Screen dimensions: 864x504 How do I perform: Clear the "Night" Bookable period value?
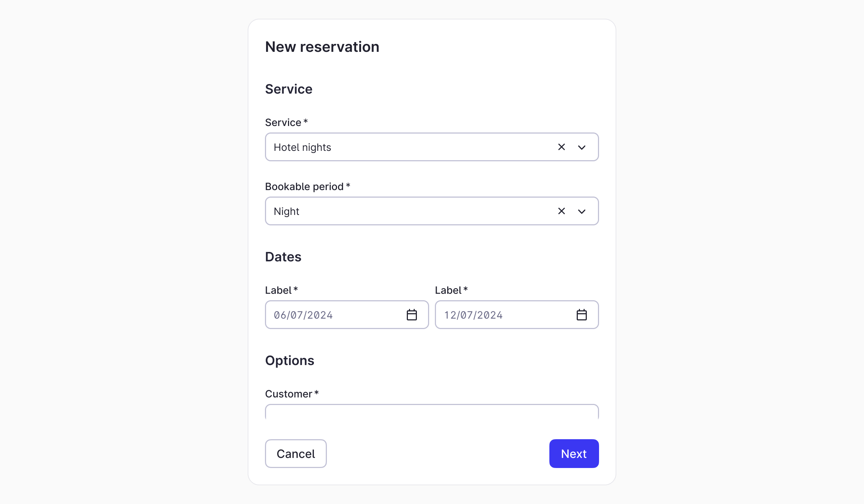tap(561, 211)
